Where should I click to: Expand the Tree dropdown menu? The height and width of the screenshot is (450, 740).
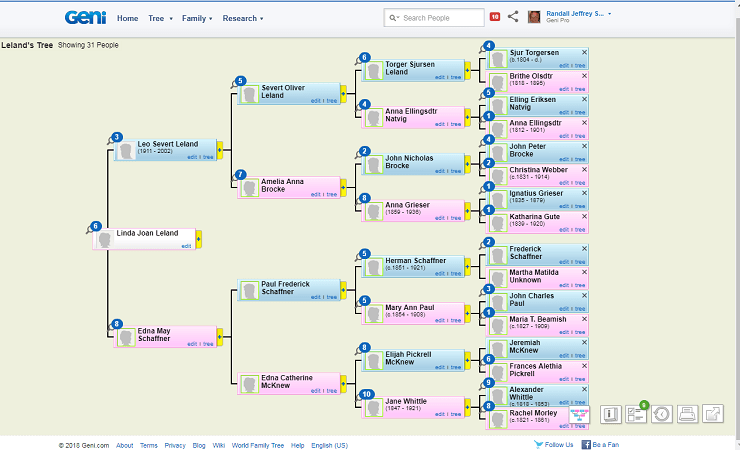(x=159, y=18)
